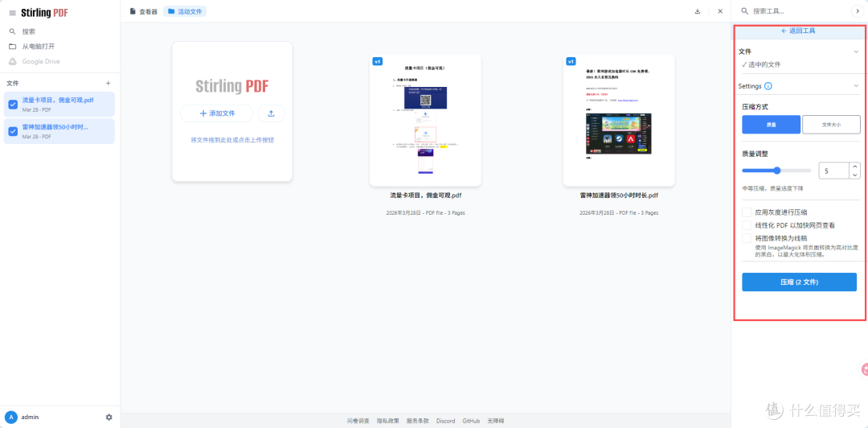868x428 pixels.
Task: Open 问卷调查 footer link
Action: coord(358,421)
